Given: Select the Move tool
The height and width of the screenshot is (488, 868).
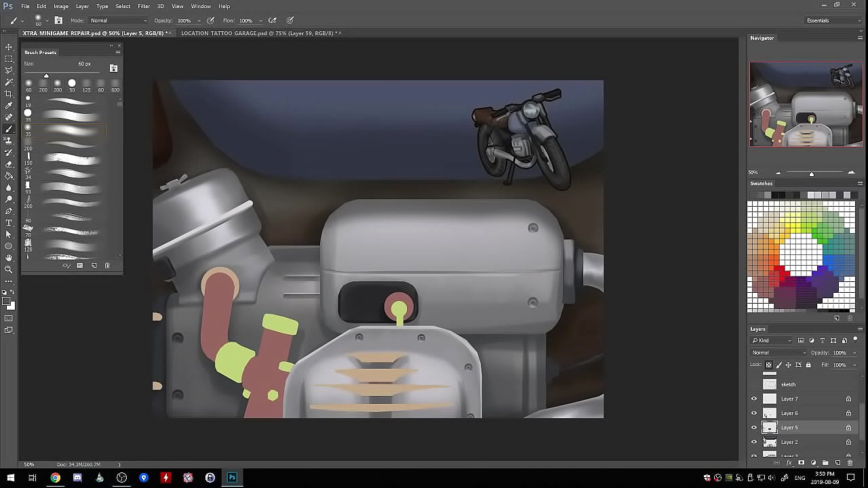Looking at the screenshot, I should 9,47.
